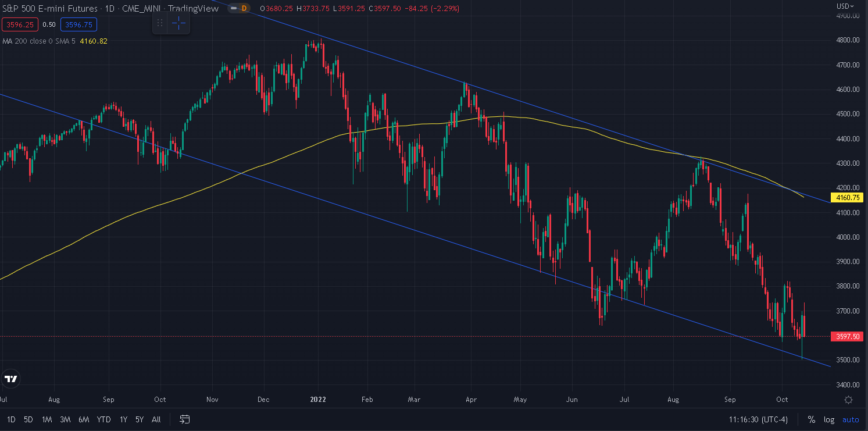Choose the 6M range
868x431 pixels.
[84, 419]
